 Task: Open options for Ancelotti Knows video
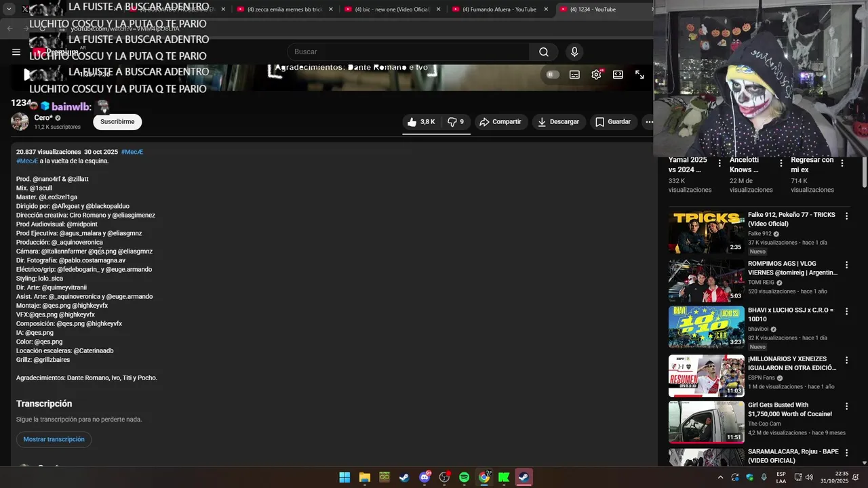[x=781, y=163]
